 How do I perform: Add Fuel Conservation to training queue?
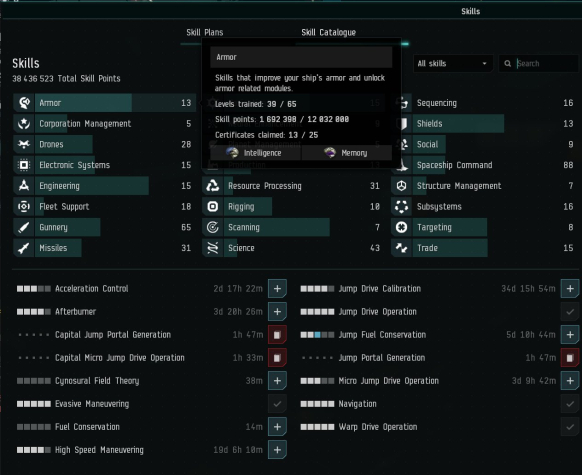pyautogui.click(x=277, y=427)
